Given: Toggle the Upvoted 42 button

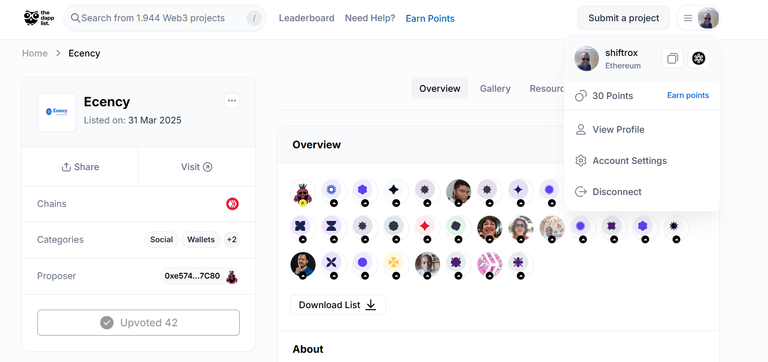Looking at the screenshot, I should 139,323.
